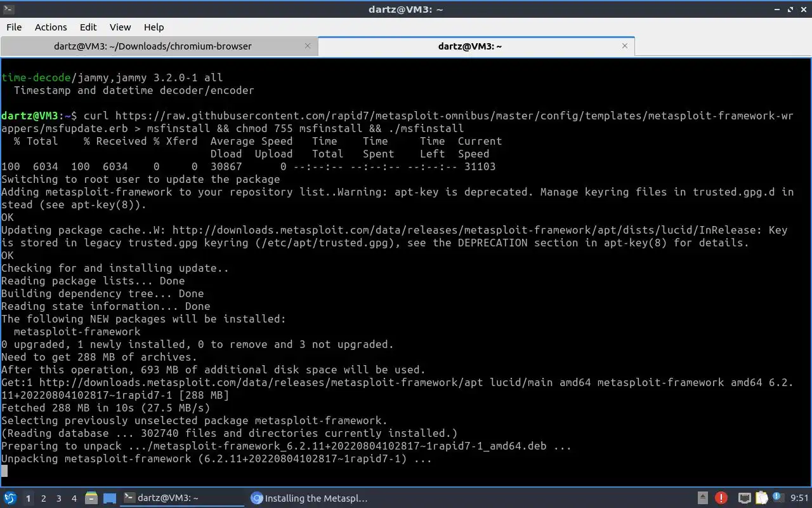Open the Lubuntu start menu bird icon
Screen dimensions: 812x508
[x=10, y=498]
